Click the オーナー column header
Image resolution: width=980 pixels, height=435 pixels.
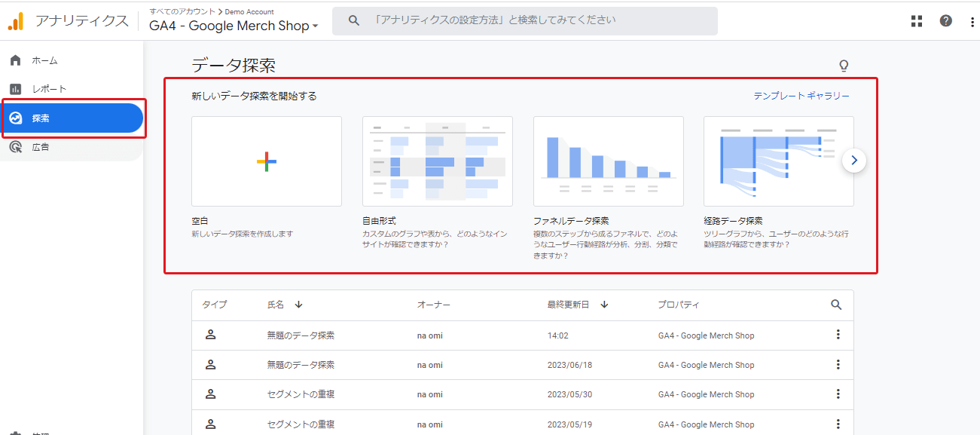tap(434, 305)
